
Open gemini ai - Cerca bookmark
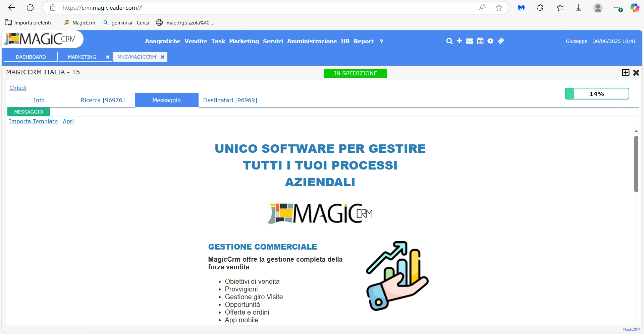tap(126, 22)
